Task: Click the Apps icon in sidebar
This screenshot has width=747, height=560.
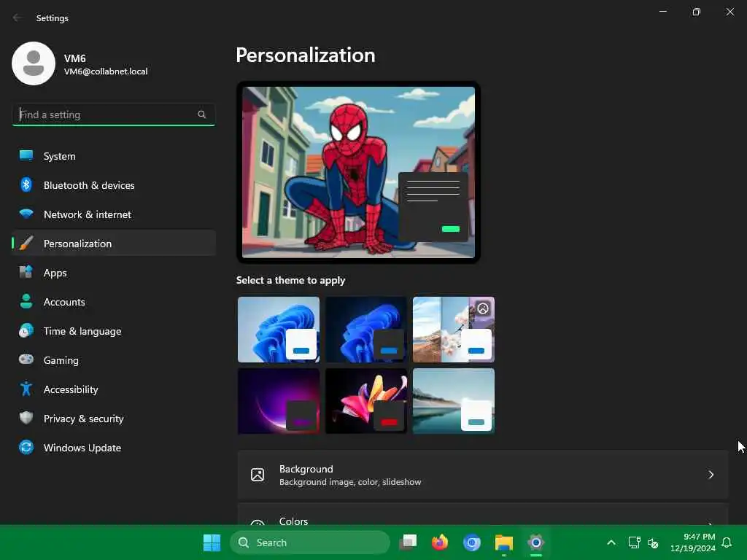Action: (26, 273)
